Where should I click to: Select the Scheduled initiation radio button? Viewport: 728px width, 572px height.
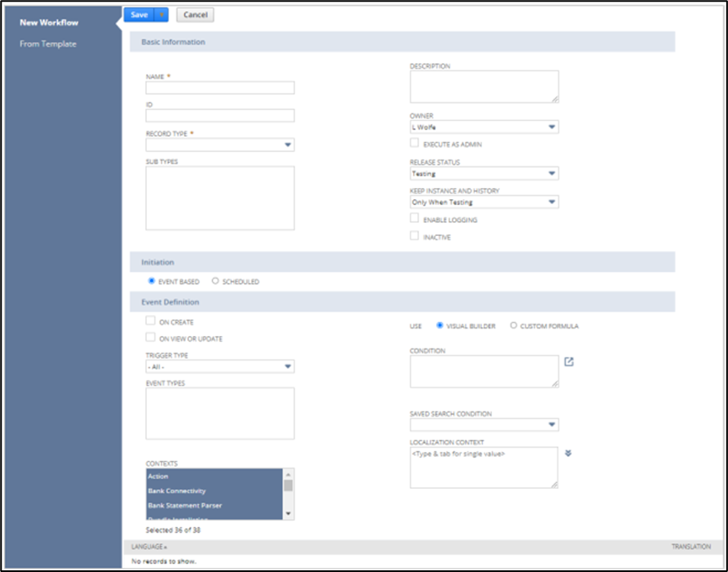(216, 281)
